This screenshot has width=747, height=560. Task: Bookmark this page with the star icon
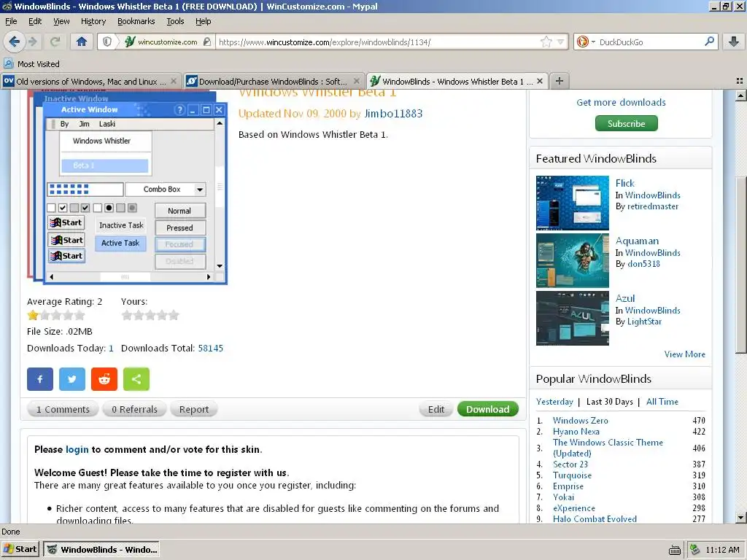tap(546, 42)
